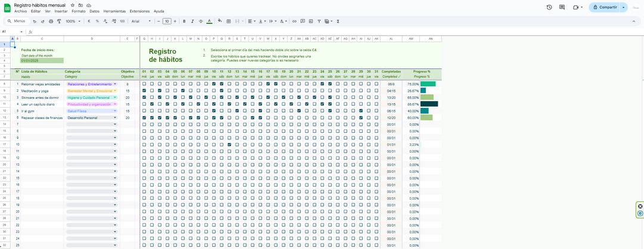644x249 pixels.
Task: Toggle strikethrough text formatting
Action: pos(201,21)
